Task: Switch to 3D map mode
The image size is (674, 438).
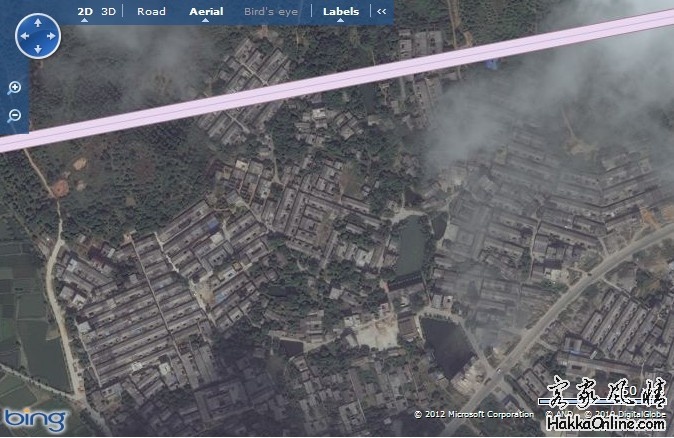Action: [108, 12]
